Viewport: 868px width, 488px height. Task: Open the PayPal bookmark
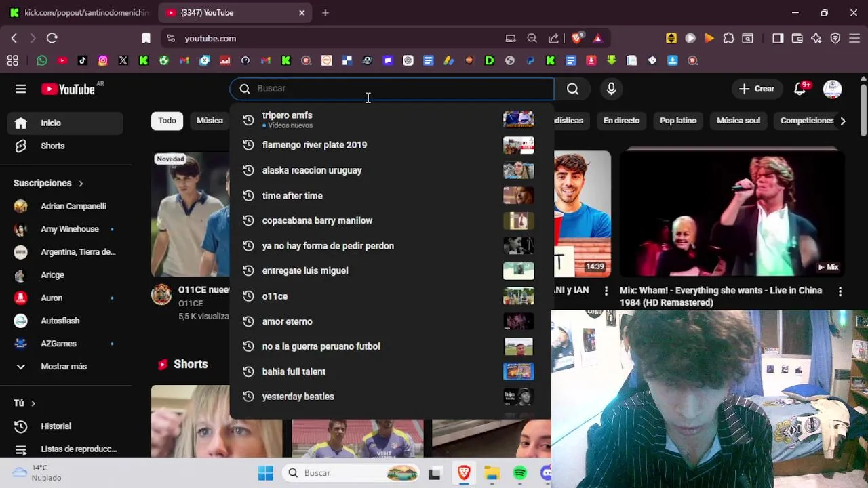(530, 60)
